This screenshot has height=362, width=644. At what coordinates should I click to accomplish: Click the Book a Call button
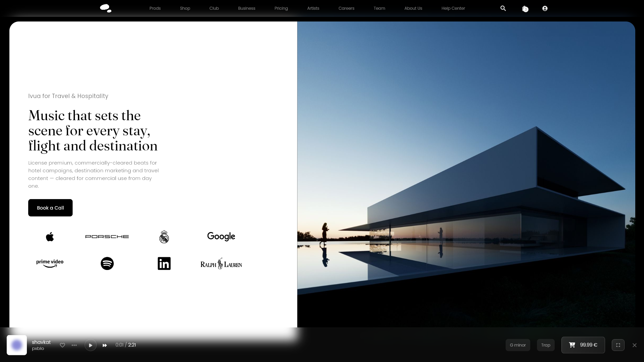coord(50,208)
